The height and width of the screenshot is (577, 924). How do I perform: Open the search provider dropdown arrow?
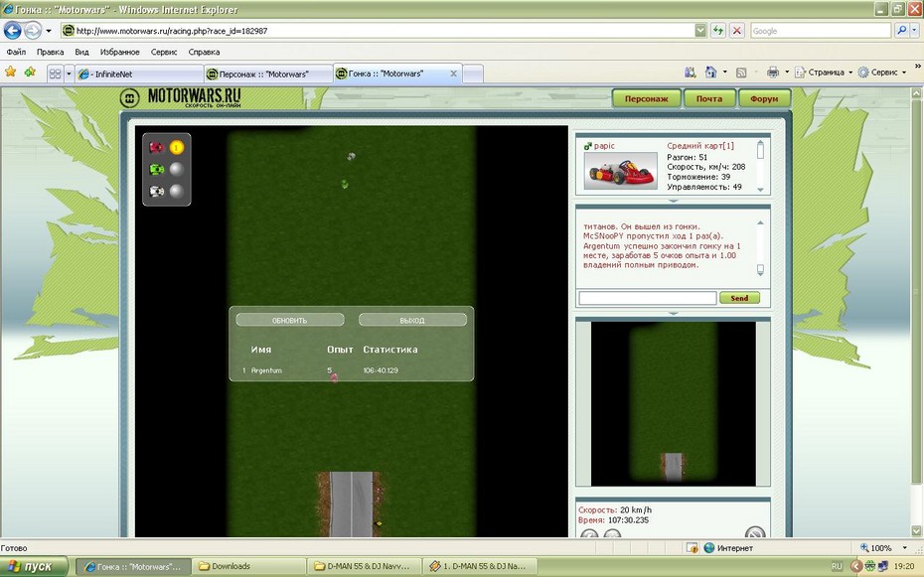(x=915, y=31)
